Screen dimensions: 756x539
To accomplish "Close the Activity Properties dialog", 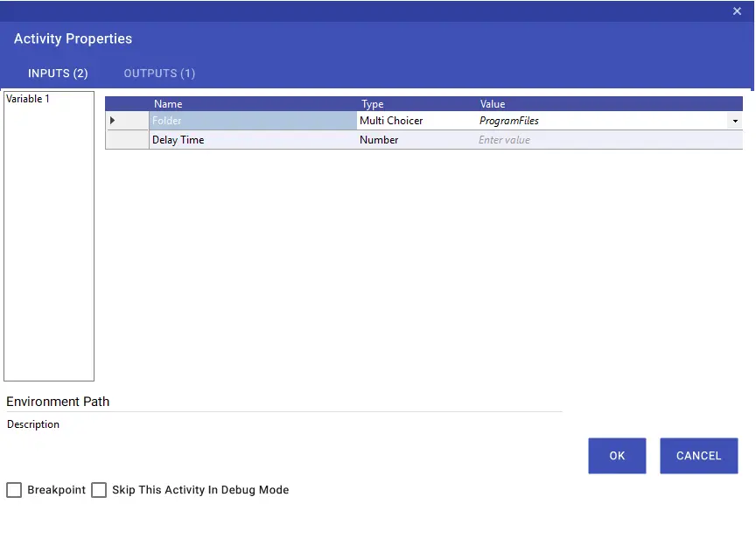I will pos(737,11).
